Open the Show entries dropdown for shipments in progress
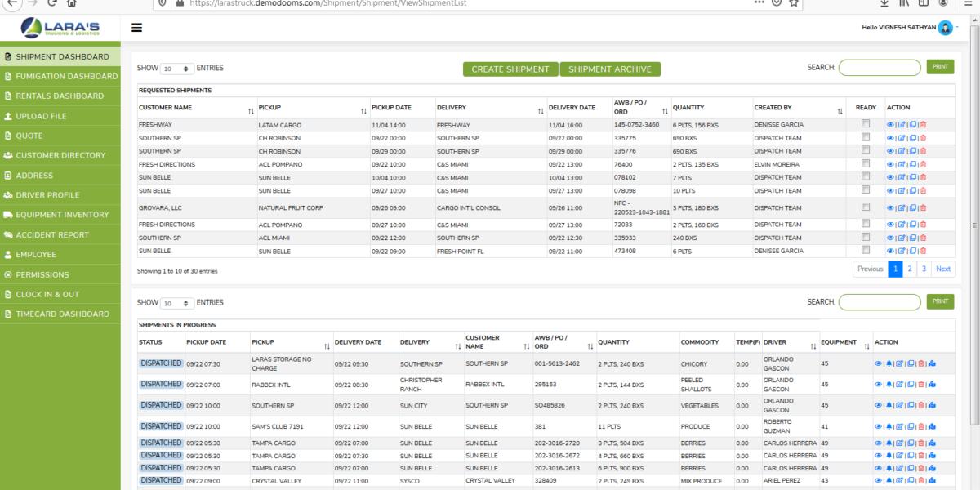This screenshot has width=980, height=490. click(x=177, y=302)
